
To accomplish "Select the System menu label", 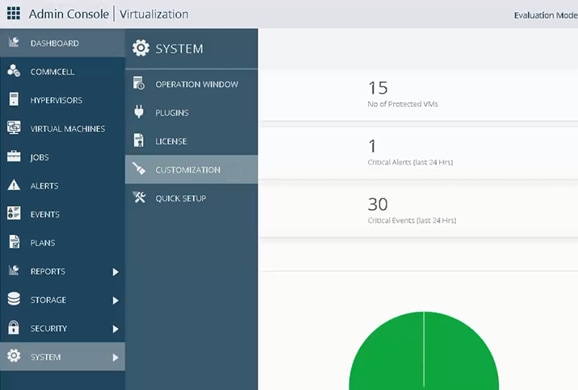I will click(x=46, y=357).
